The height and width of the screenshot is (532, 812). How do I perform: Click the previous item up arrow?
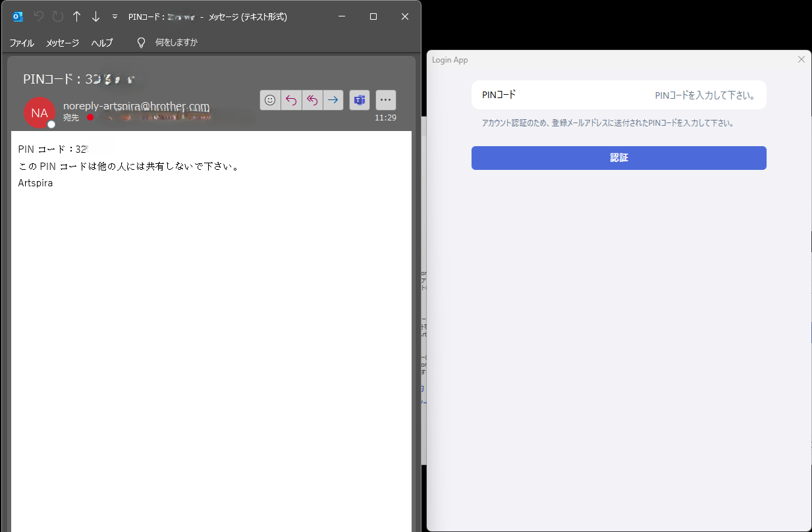point(76,16)
